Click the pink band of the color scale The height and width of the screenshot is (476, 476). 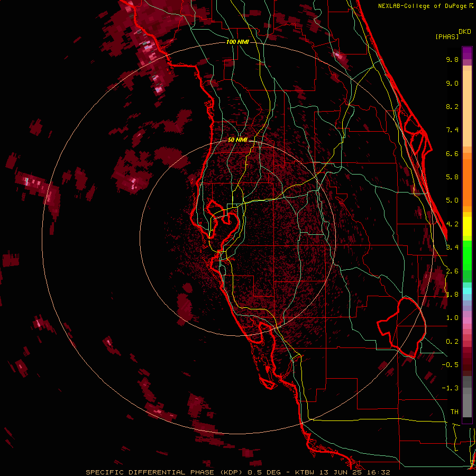(x=467, y=321)
